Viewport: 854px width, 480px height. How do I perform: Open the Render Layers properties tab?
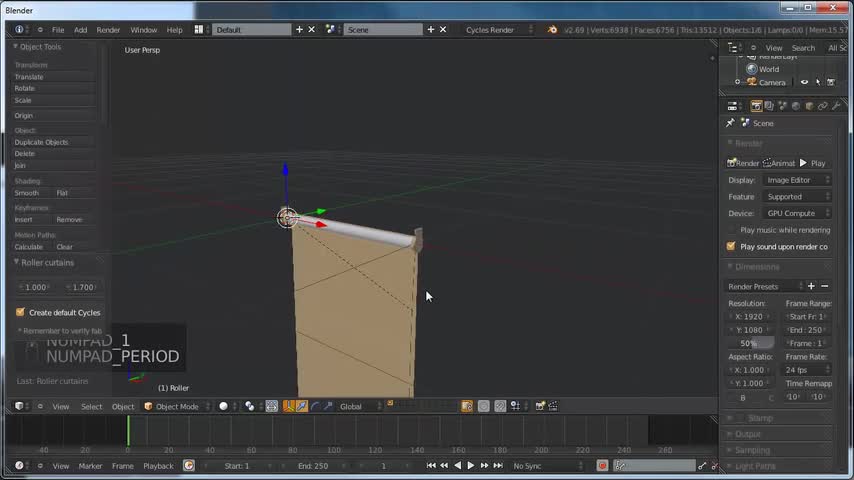(x=769, y=106)
